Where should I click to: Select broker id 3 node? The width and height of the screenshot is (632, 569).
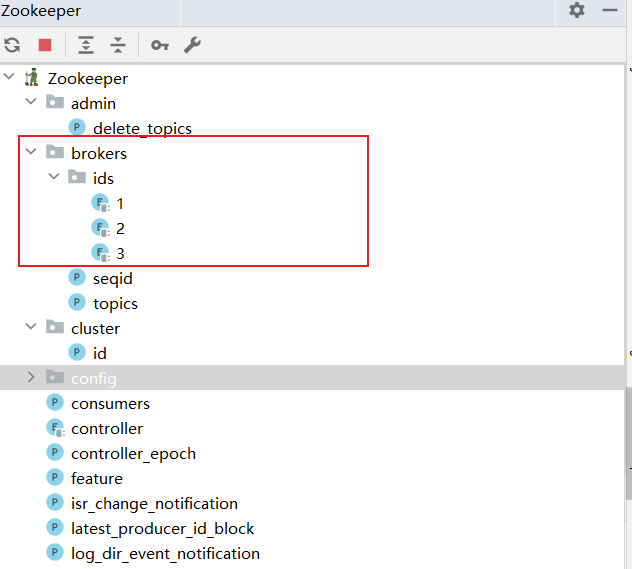pos(120,253)
